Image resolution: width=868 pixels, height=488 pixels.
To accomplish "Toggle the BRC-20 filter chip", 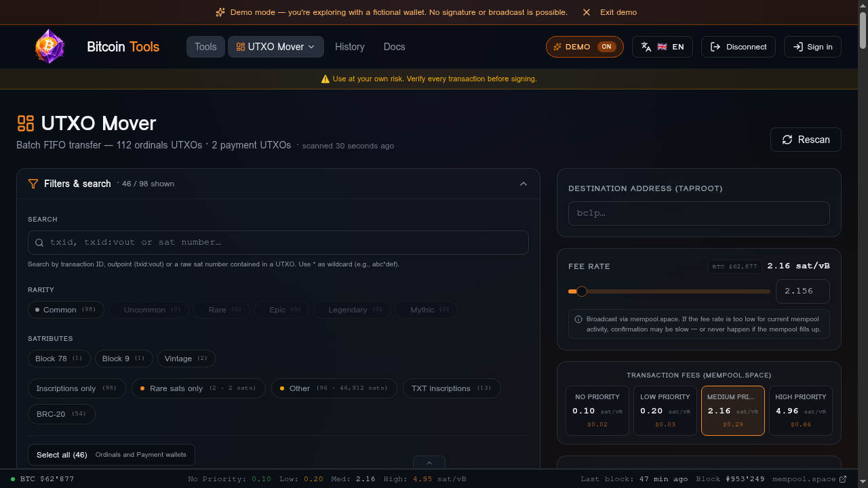I will pos(62,414).
